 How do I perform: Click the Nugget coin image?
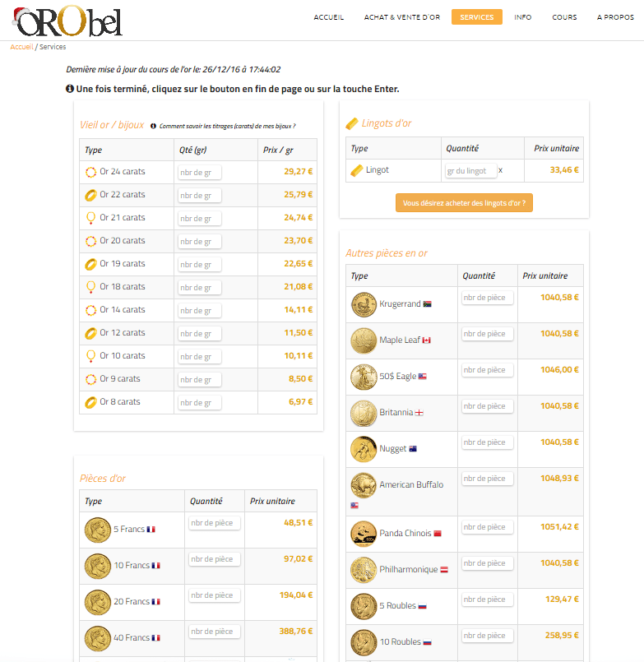click(364, 449)
